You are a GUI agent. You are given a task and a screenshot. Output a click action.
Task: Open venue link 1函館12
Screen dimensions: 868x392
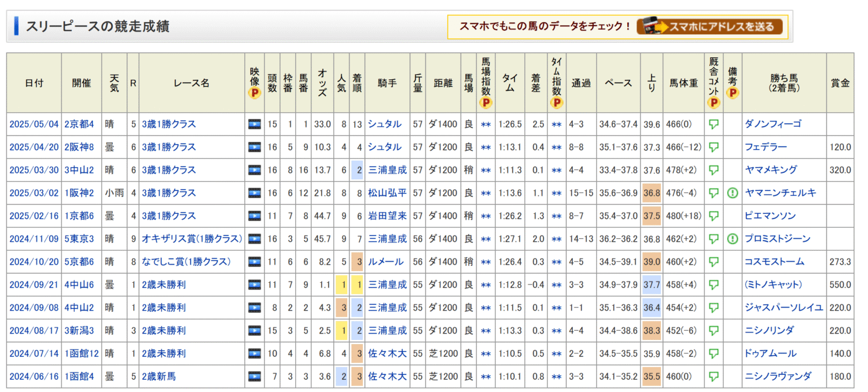[82, 353]
